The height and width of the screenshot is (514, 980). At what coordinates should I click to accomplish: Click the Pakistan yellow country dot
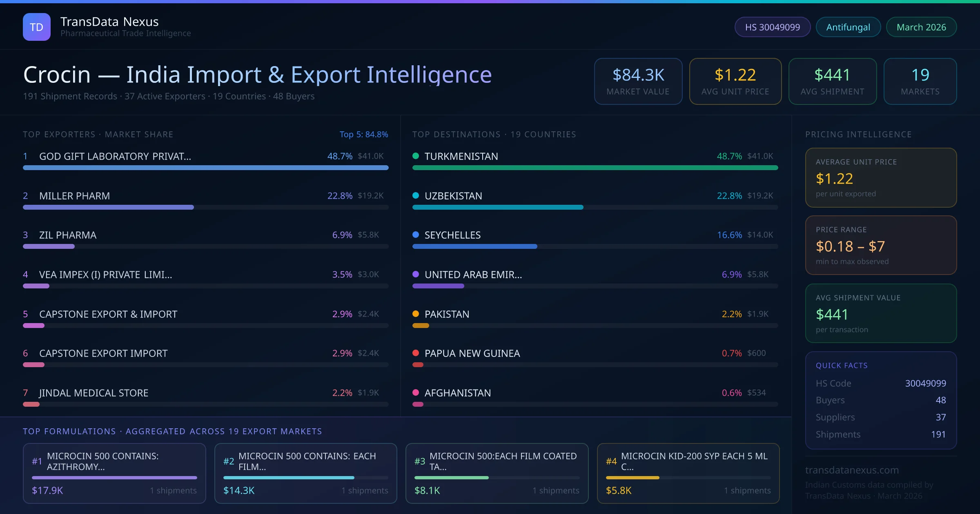click(416, 314)
